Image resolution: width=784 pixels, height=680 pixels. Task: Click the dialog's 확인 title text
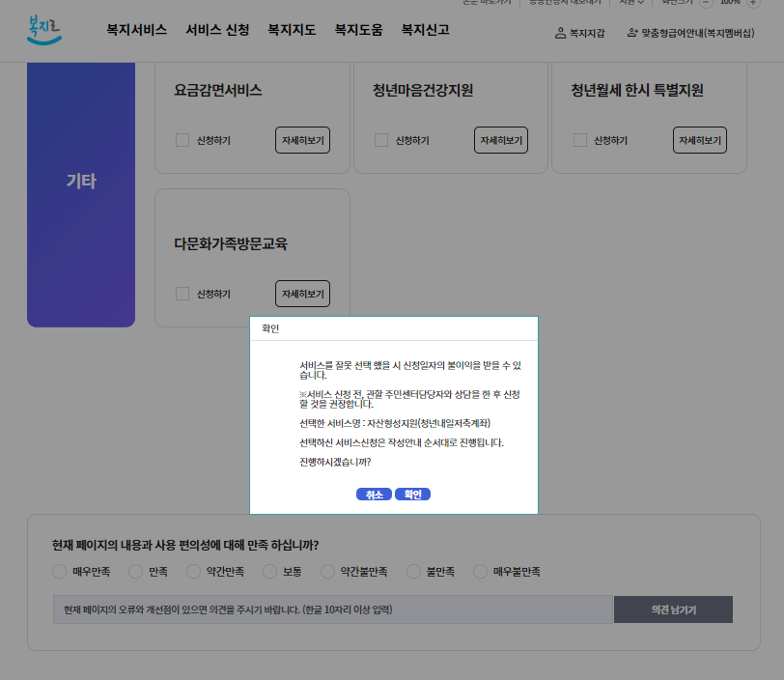click(x=270, y=328)
